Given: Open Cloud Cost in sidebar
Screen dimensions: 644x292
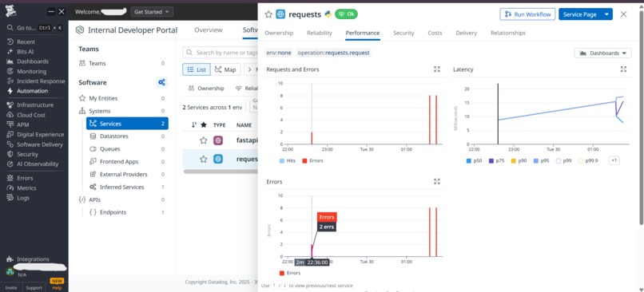Looking at the screenshot, I should pyautogui.click(x=31, y=115).
